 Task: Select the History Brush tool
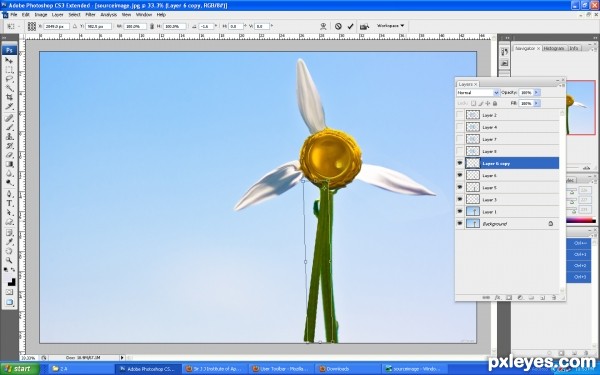[9, 145]
